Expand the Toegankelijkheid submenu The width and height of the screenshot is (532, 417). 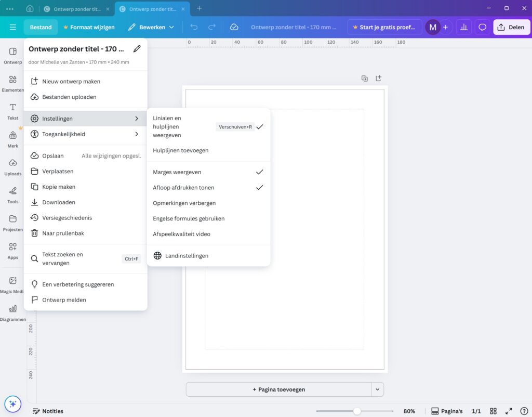point(86,134)
